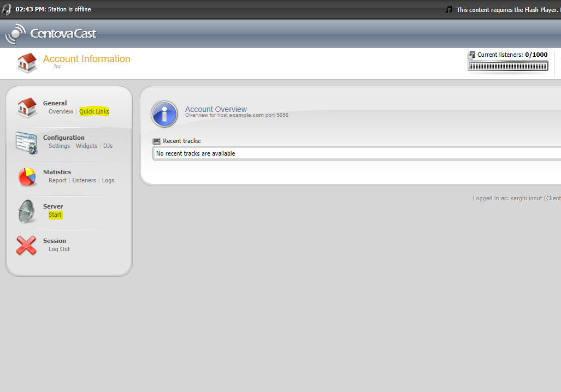
Task: Open Quick Links under General
Action: pyautogui.click(x=94, y=111)
